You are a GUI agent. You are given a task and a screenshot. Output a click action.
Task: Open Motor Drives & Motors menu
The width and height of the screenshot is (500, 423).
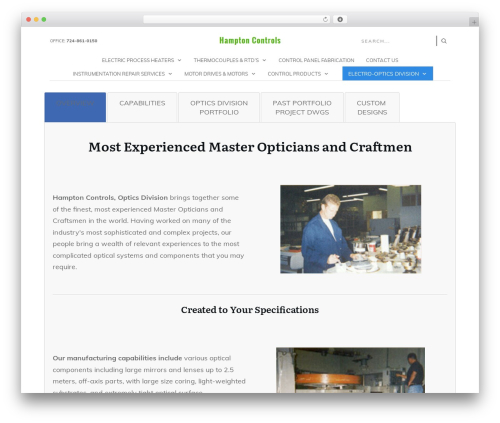(216, 74)
